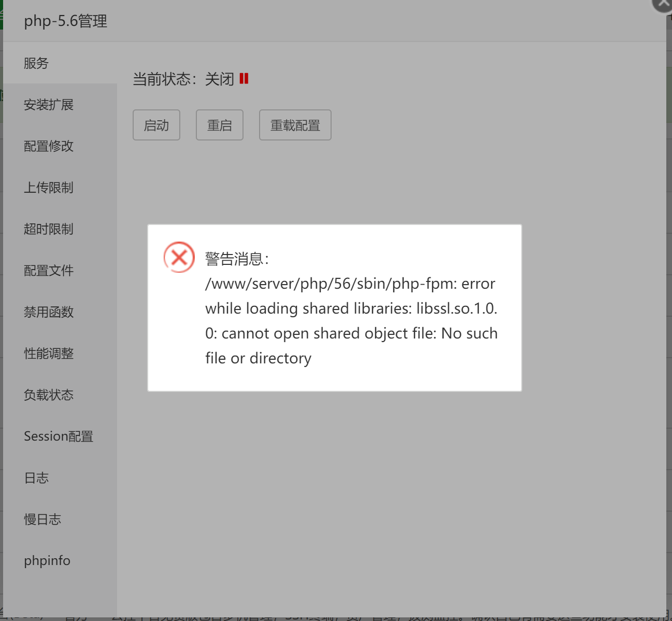Click the 启动 button to start PHP
The height and width of the screenshot is (621, 672).
tap(156, 124)
